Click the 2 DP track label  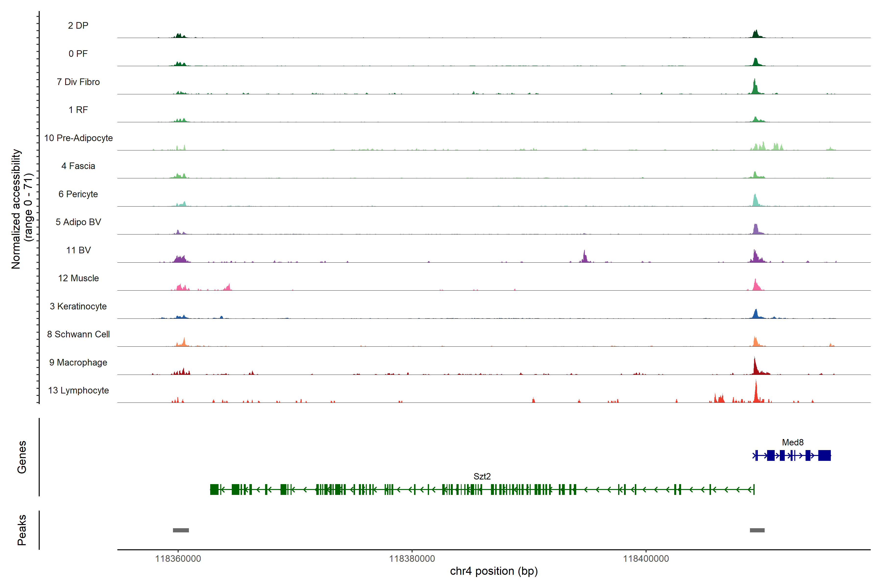(78, 25)
